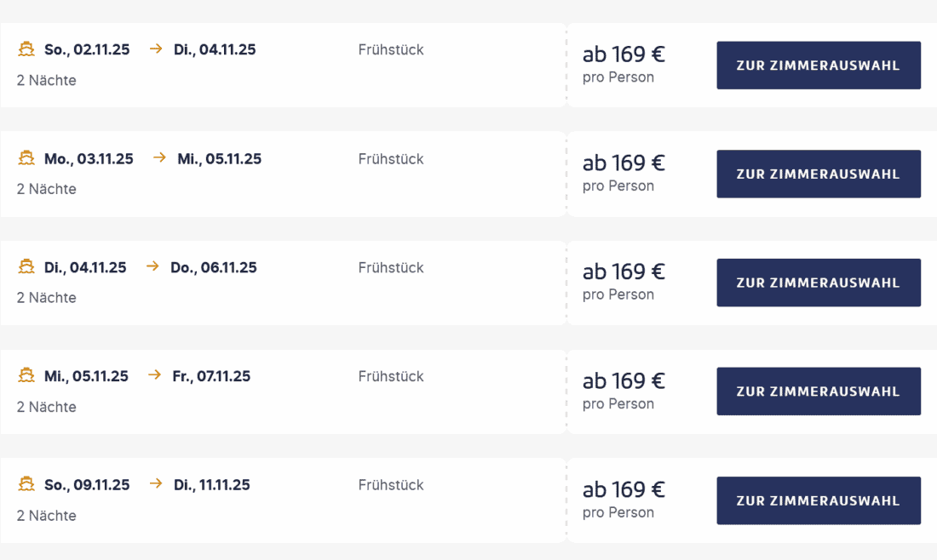The height and width of the screenshot is (560, 937).
Task: Click the Mi., 05.11.25 return date
Action: tap(220, 158)
